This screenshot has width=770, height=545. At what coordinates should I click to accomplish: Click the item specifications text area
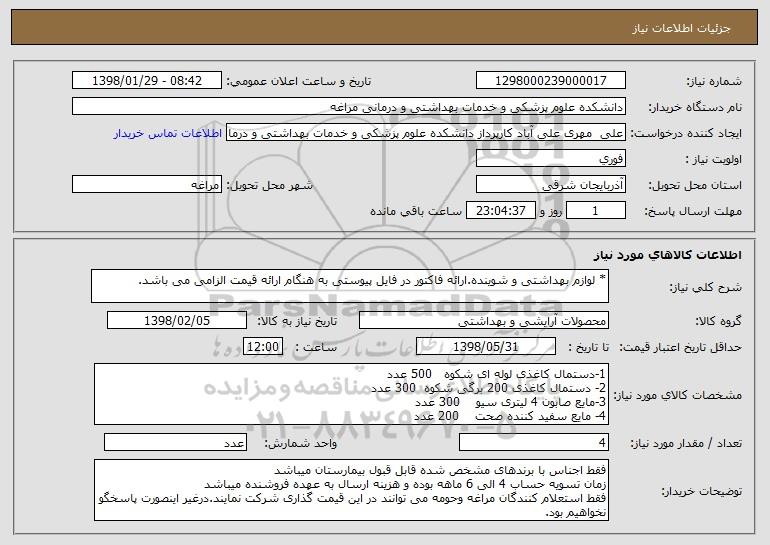click(x=352, y=394)
